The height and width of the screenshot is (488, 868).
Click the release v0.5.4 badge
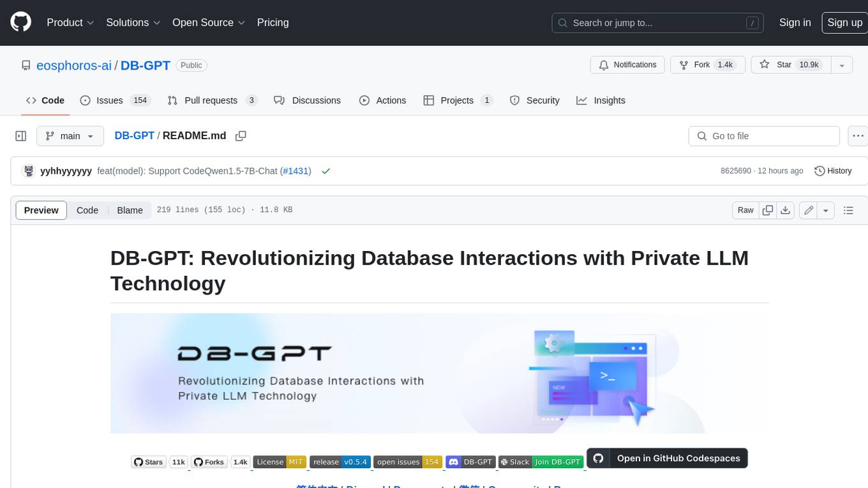point(340,462)
